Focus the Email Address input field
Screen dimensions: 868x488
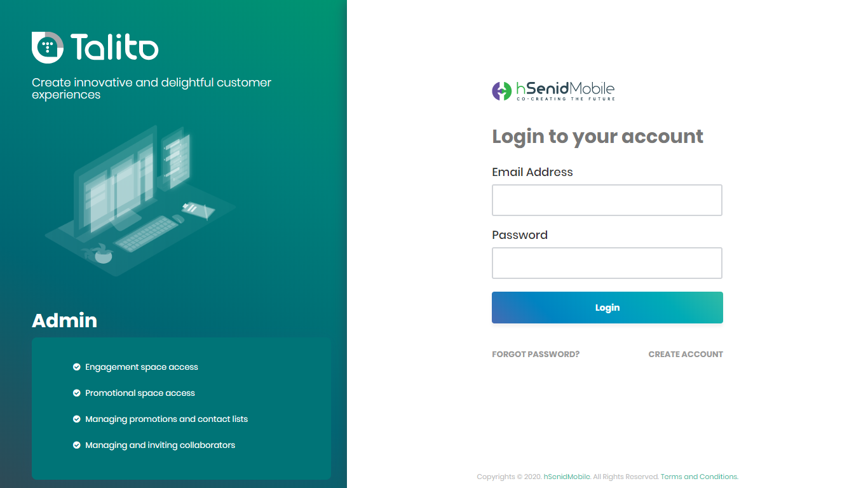[607, 200]
